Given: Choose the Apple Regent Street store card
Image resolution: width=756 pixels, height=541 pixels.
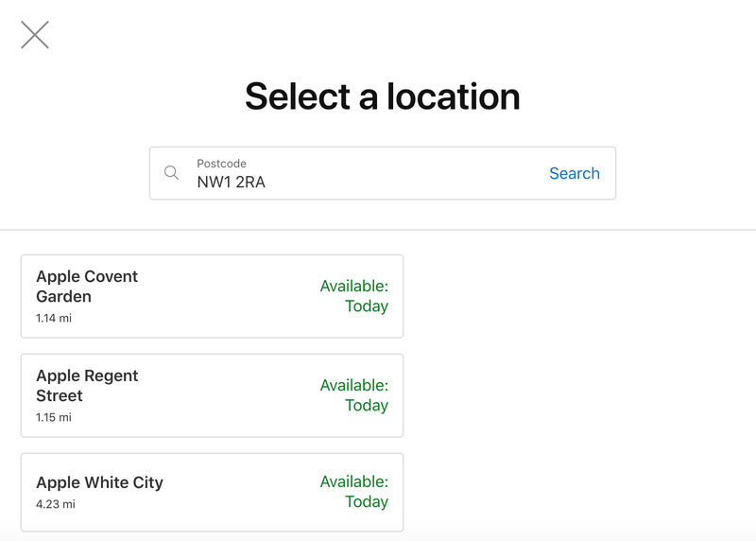Looking at the screenshot, I should 212,395.
